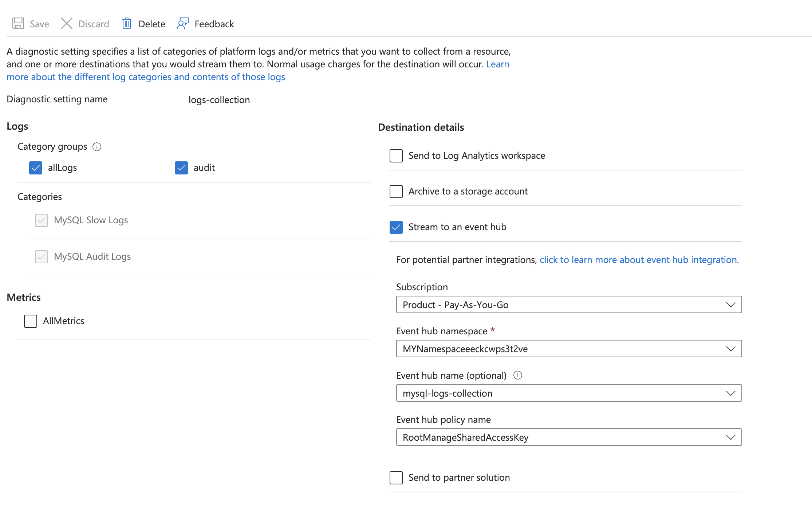Open the Feedback option via its icon

point(183,23)
